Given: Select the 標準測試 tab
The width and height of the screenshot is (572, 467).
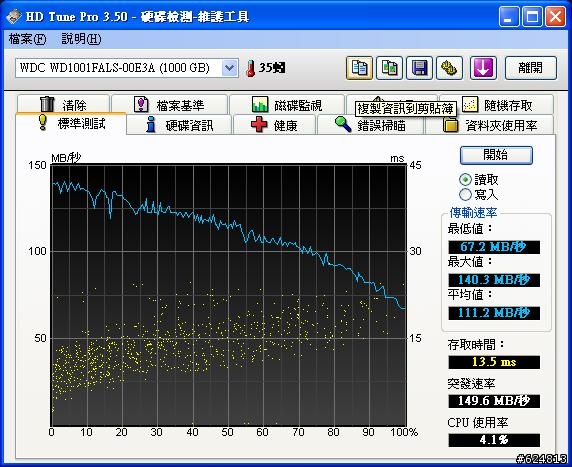Looking at the screenshot, I should pyautogui.click(x=71, y=123).
